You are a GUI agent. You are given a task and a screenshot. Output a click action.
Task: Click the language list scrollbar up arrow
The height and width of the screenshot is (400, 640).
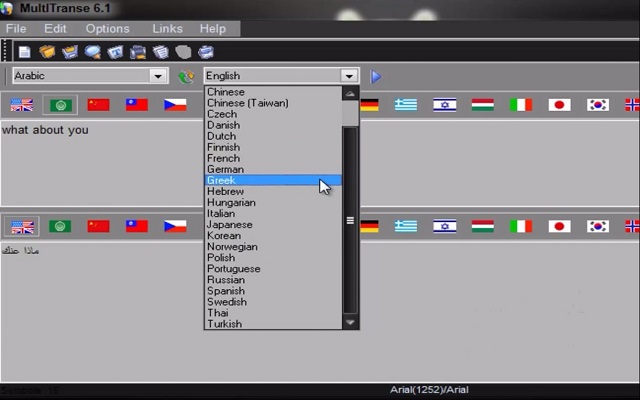coord(350,93)
